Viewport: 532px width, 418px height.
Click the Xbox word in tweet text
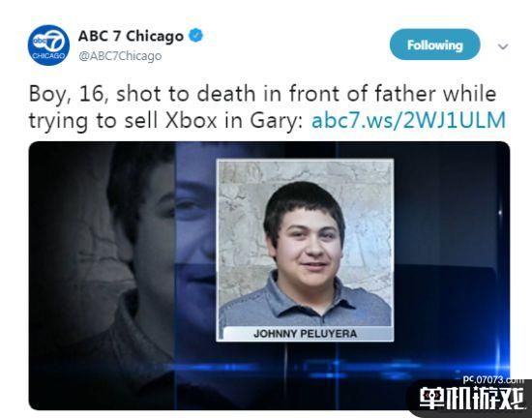[191, 120]
